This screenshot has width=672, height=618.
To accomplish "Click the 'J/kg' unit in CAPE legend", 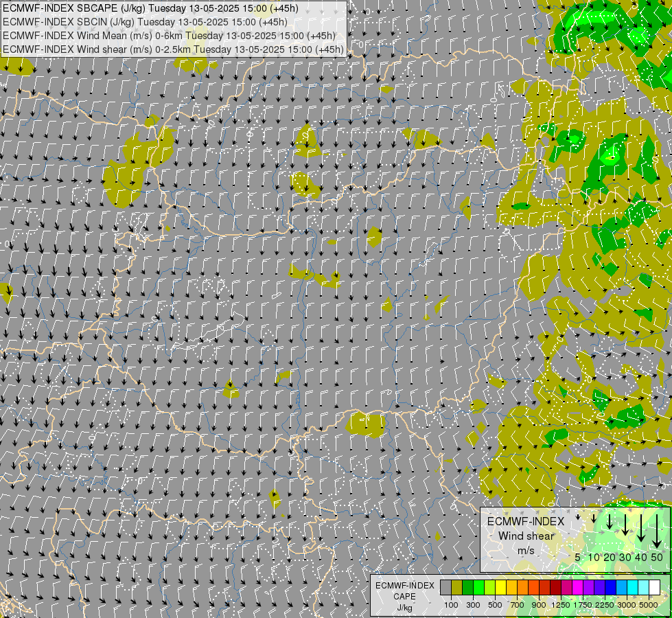I will point(404,608).
